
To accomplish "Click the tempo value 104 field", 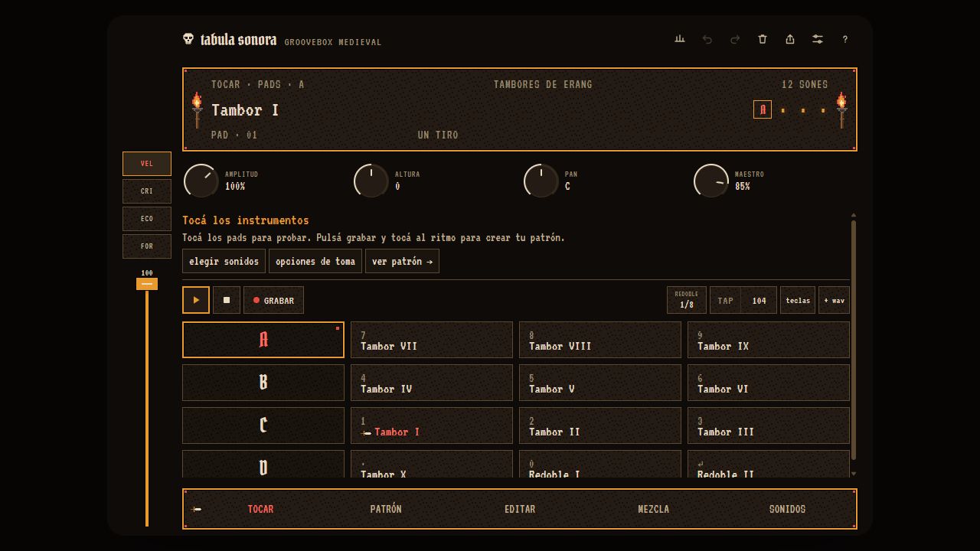I will pyautogui.click(x=759, y=300).
